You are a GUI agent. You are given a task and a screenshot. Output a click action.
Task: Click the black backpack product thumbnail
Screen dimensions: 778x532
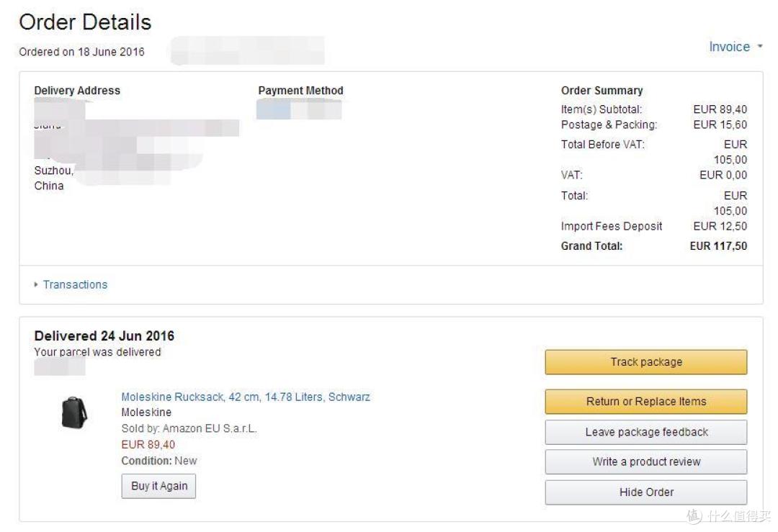(74, 412)
